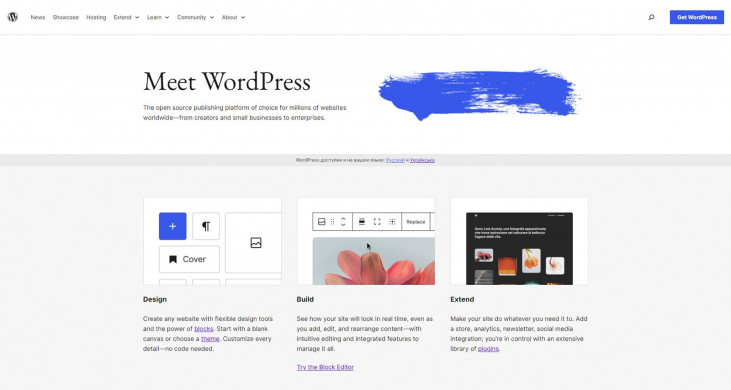Open the blocks link in Design text
The image size is (731, 390).
tap(204, 328)
